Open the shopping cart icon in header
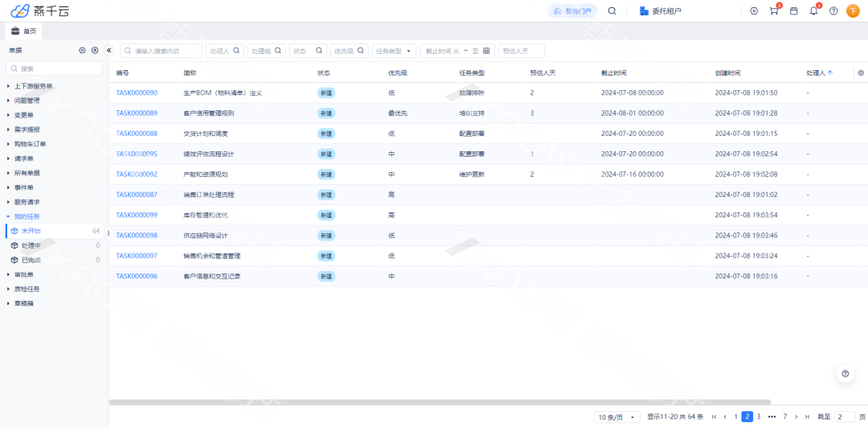Viewport: 868px width, 428px height. [x=774, y=11]
